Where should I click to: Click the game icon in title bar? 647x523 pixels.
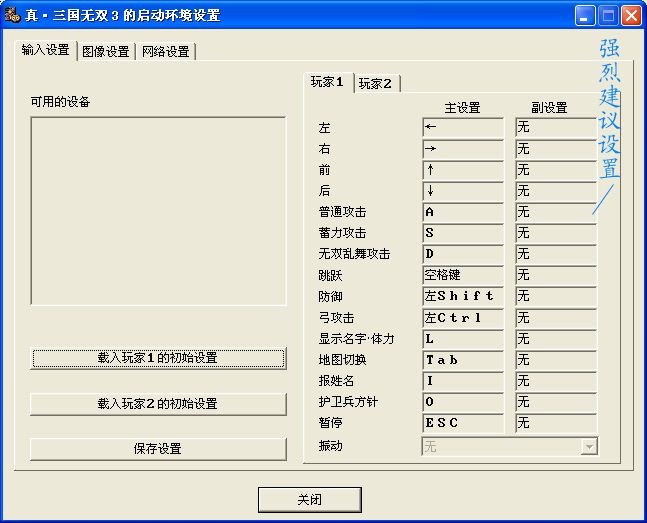12,15
